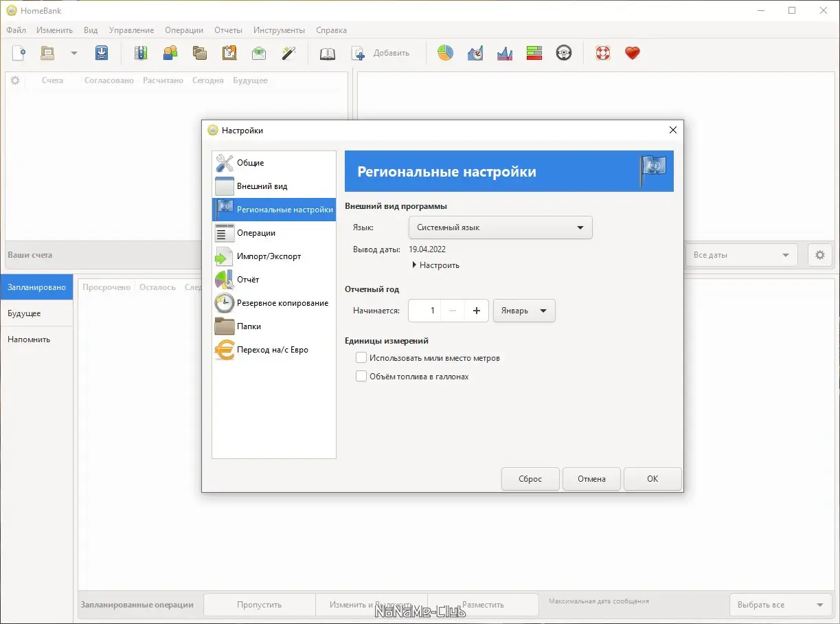This screenshot has height=624, width=840.
Task: Click the red heart donate icon
Action: 633,53
